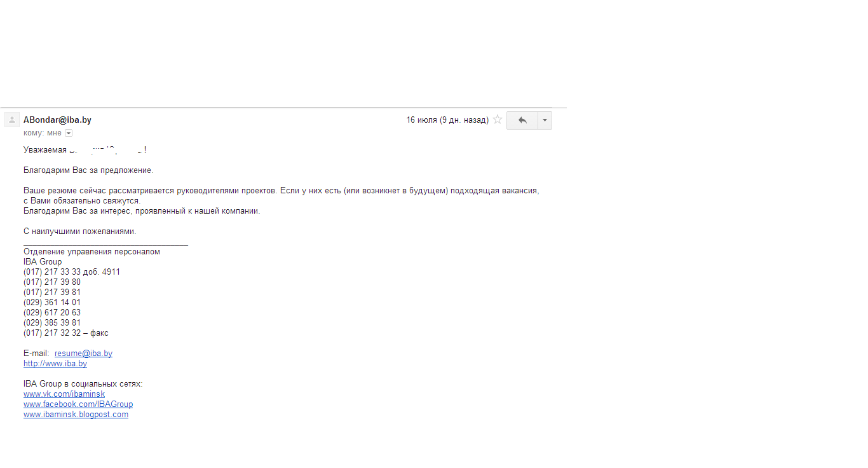Open the www.ibaminsk.blogspot.com link
Viewport: 868px width, 468px height.
click(x=76, y=414)
